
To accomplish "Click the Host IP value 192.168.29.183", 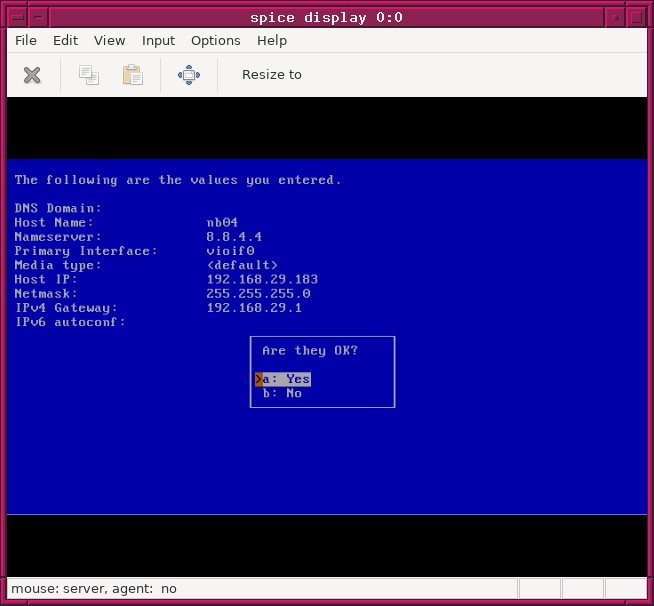I will 262,279.
